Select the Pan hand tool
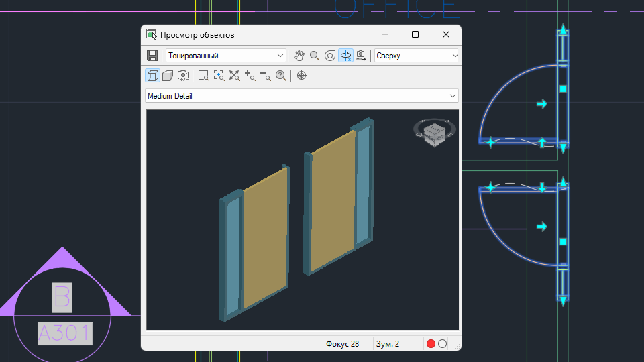The image size is (644, 362). tap(299, 56)
